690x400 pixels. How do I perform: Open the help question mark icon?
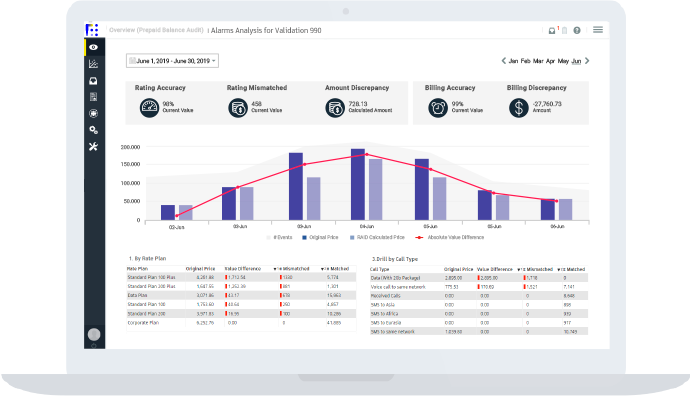coord(577,30)
